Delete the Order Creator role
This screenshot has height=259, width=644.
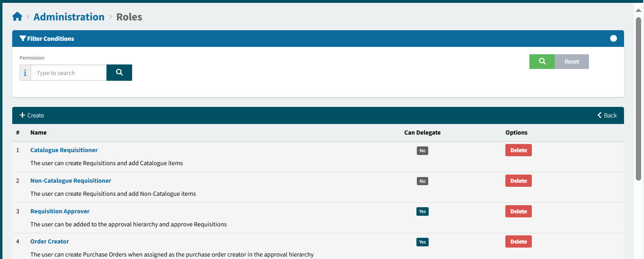pos(518,241)
